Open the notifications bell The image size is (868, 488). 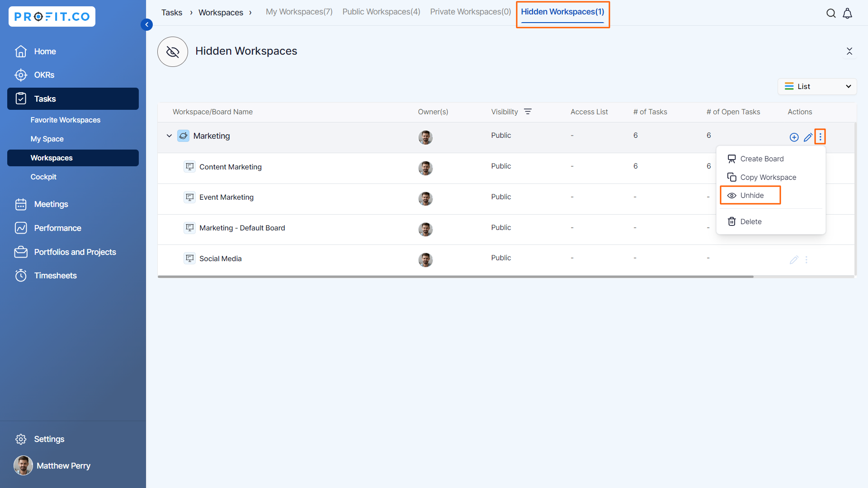(x=847, y=13)
